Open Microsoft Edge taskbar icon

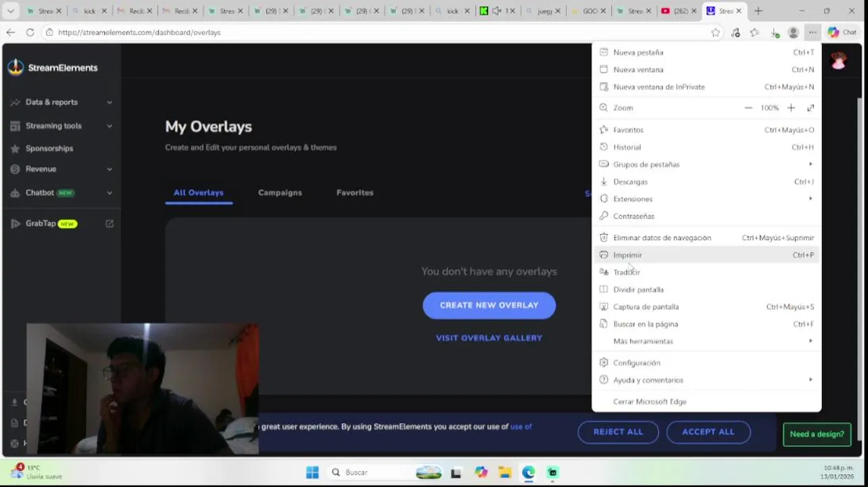(529, 472)
